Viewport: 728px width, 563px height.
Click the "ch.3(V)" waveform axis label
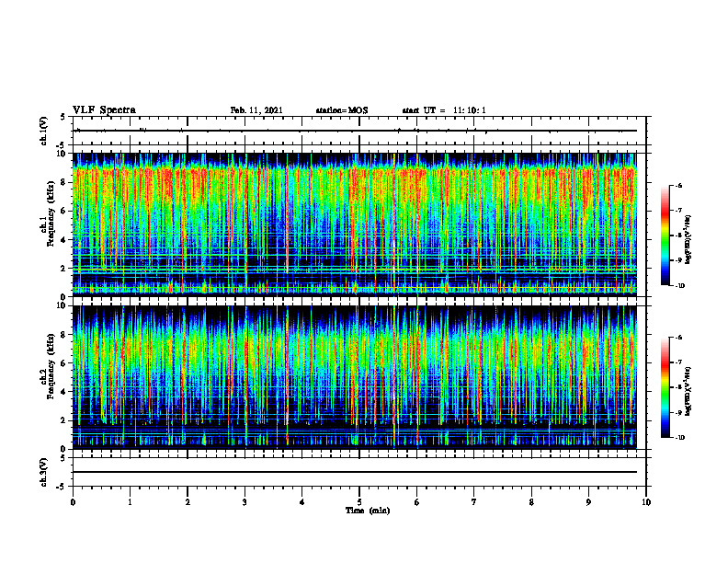tap(43, 472)
